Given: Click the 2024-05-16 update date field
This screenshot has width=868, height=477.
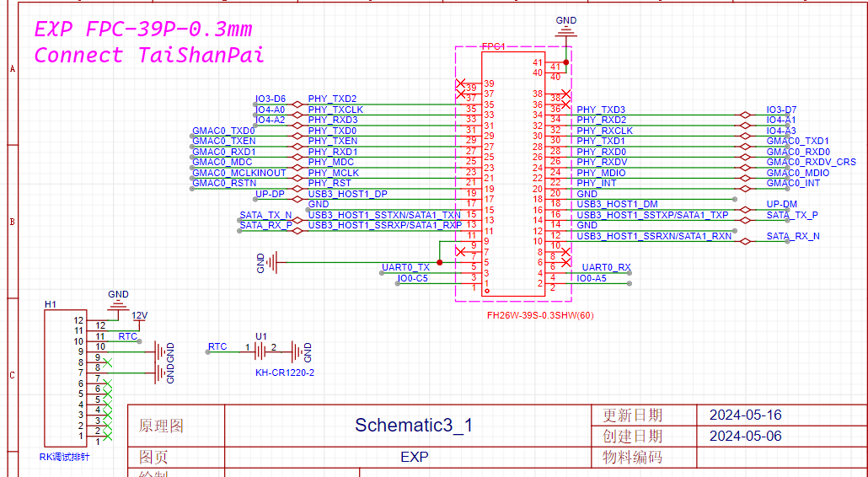Looking at the screenshot, I should (746, 415).
